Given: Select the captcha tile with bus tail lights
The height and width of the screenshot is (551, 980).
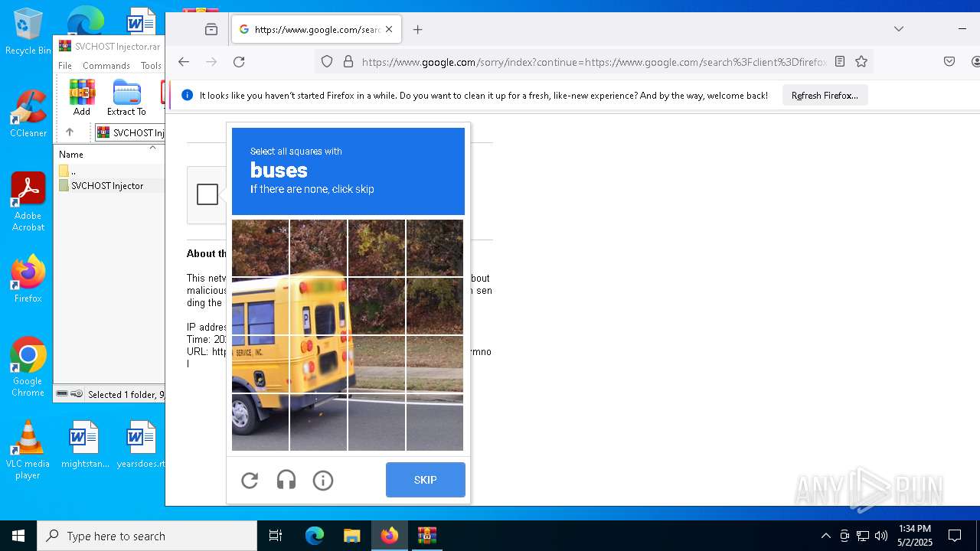Looking at the screenshot, I should [x=318, y=364].
